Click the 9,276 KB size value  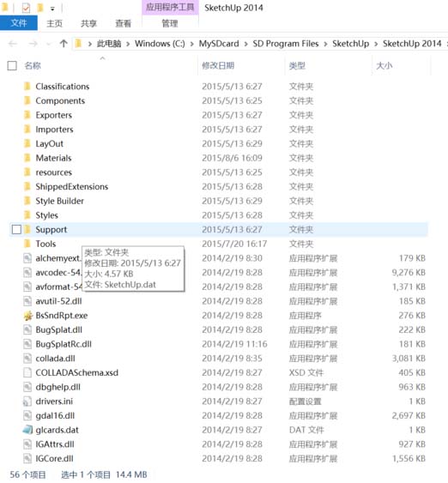coord(409,272)
